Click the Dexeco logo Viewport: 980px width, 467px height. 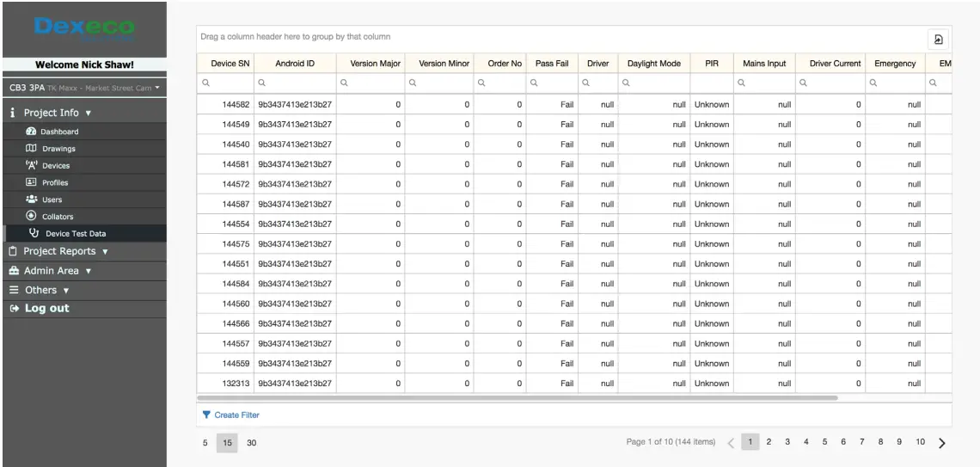[84, 28]
